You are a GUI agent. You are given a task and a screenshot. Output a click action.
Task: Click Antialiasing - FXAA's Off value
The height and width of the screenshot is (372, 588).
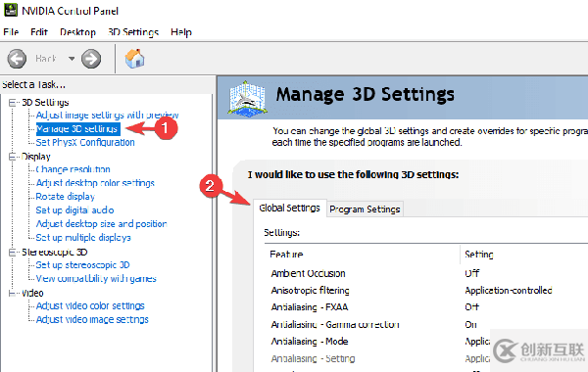coord(471,307)
